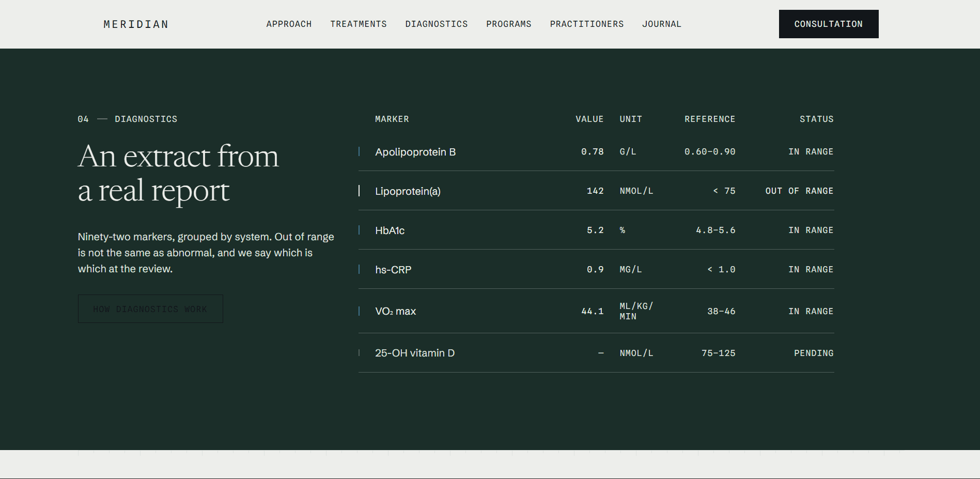Click the VALUE column header
The height and width of the screenshot is (479, 980).
pyautogui.click(x=589, y=119)
